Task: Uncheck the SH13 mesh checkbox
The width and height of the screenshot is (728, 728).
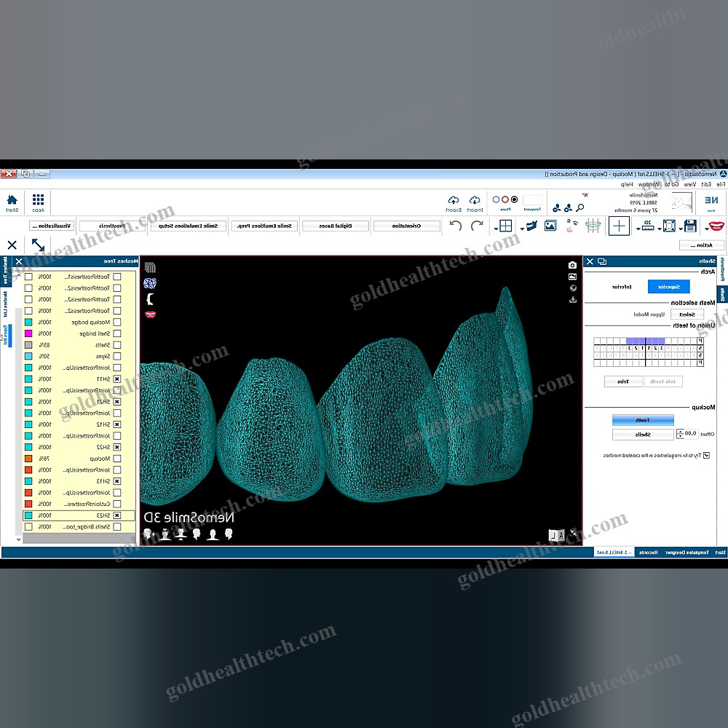Action: 117,481
